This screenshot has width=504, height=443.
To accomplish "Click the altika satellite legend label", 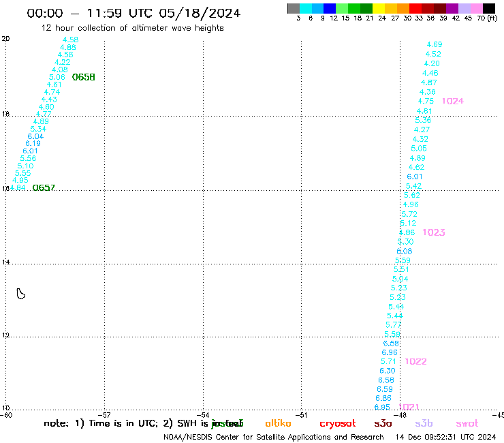I will [x=279, y=423].
